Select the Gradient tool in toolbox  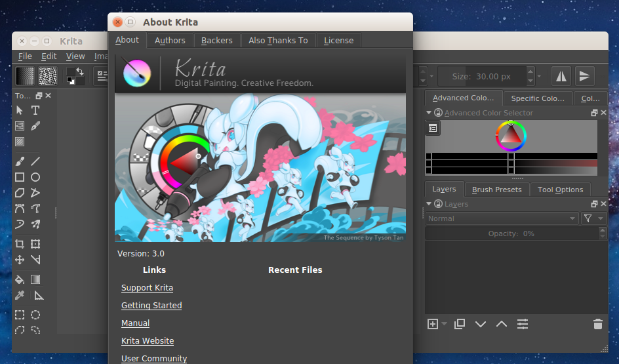(x=35, y=279)
